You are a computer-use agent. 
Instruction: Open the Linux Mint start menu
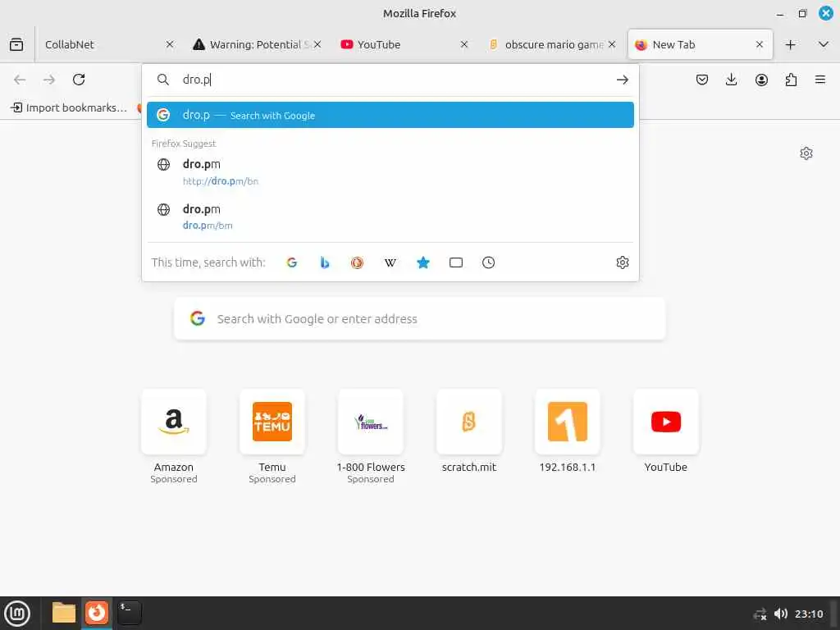click(17, 614)
